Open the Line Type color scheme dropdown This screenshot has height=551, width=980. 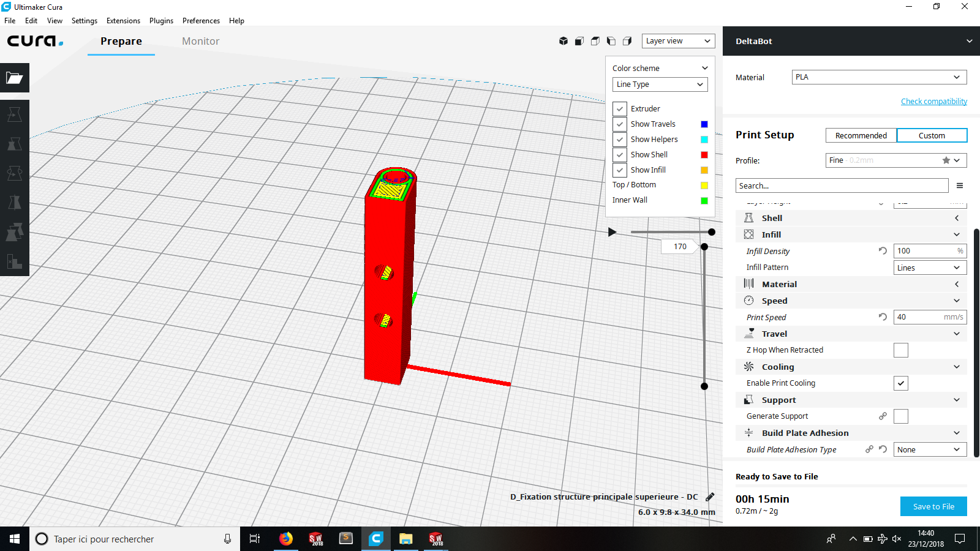pyautogui.click(x=660, y=84)
